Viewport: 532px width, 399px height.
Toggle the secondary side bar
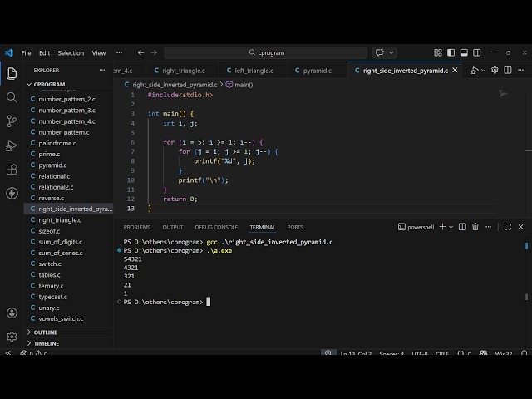tap(476, 52)
